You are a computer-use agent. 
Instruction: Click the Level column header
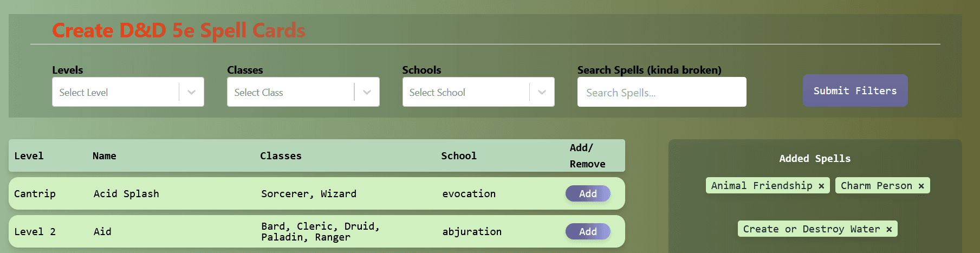[x=29, y=156]
